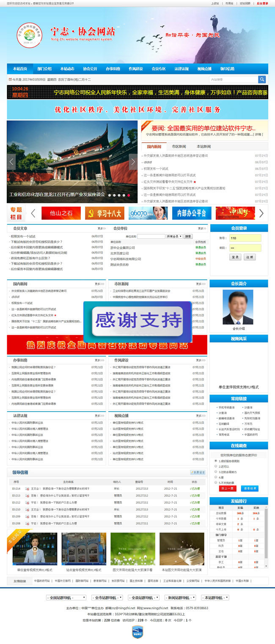The width and height of the screenshot is (275, 644).
Task: Click the last carousel indicator dot
Action: 129,195
